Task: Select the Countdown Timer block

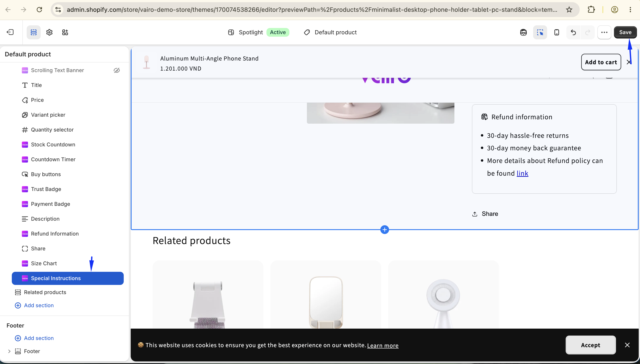Action: (68, 159)
